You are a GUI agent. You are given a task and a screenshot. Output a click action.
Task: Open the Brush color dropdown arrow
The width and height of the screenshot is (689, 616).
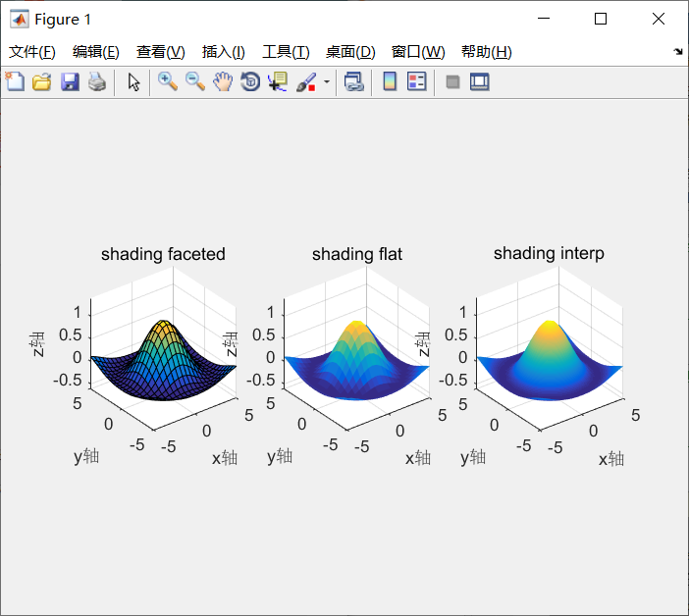tap(327, 82)
